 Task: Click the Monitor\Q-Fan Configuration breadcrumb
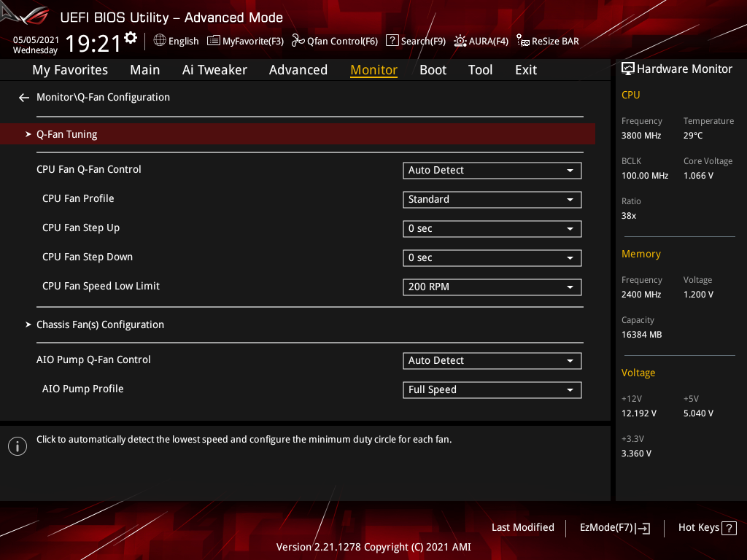click(103, 97)
